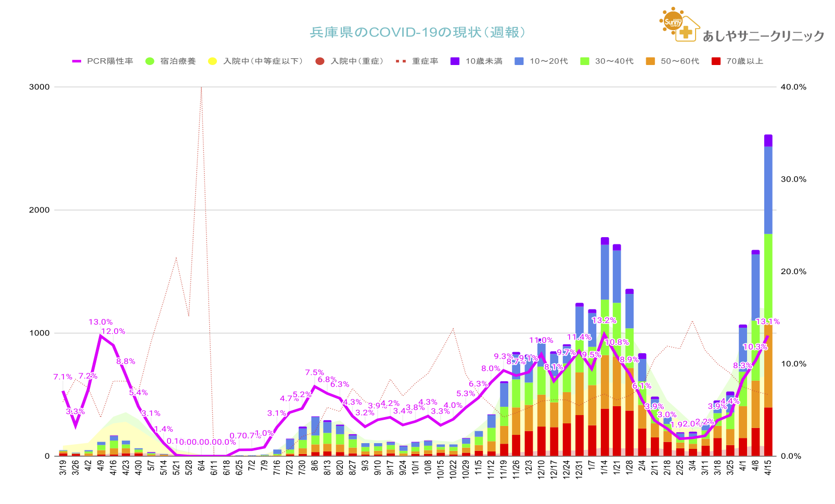Viewport: 835px width, 504px height.
Task: Click the dotted 重症率 legend marker
Action: coord(401,61)
